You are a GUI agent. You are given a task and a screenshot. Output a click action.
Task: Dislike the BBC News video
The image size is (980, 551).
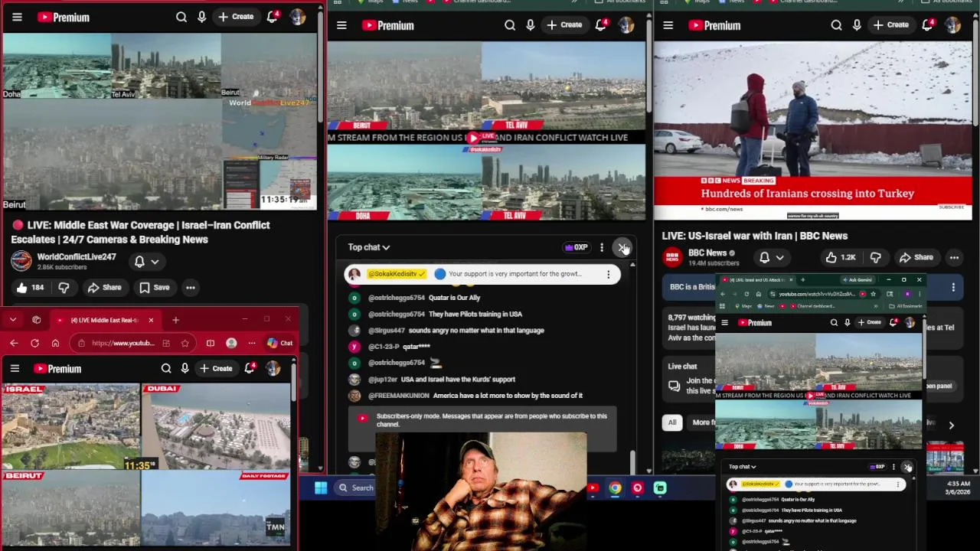(x=875, y=258)
